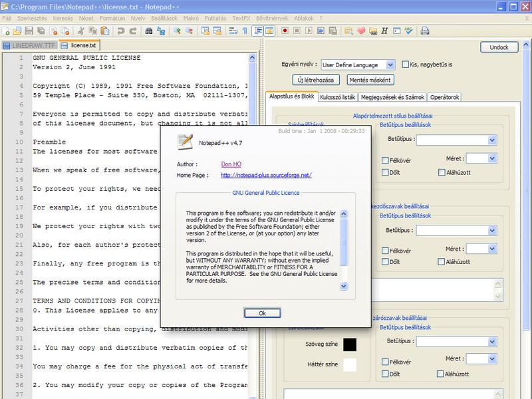532x399 pixels.
Task: Open the TextFX menu
Action: click(x=241, y=19)
